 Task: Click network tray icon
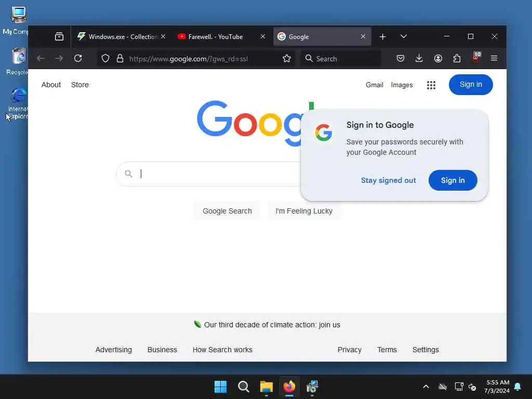(x=459, y=387)
